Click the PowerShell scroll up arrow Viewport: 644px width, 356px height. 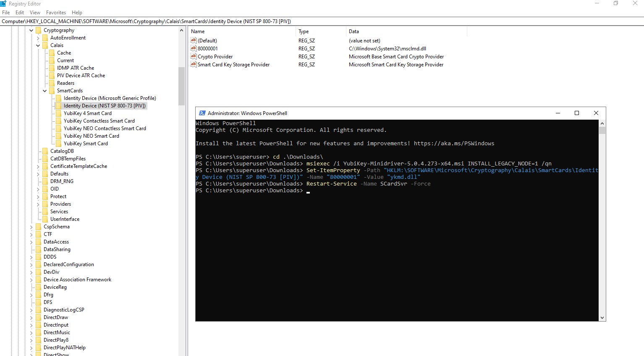coord(602,123)
